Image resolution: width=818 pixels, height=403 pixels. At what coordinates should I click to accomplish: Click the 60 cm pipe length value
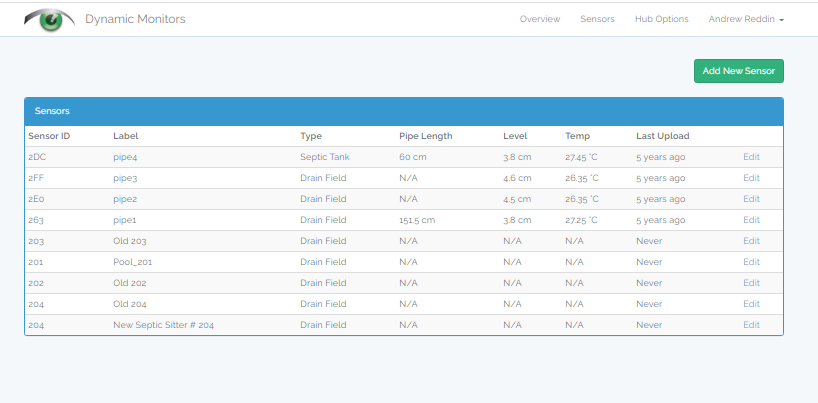(x=413, y=157)
